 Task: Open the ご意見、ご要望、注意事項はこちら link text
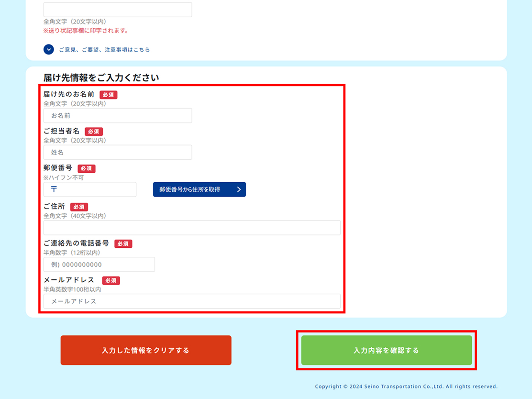click(104, 50)
